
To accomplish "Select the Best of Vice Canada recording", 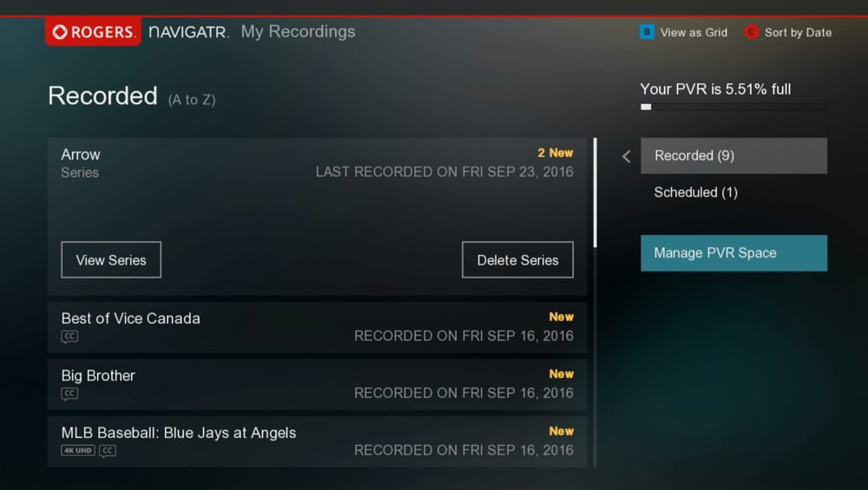I will [x=317, y=328].
